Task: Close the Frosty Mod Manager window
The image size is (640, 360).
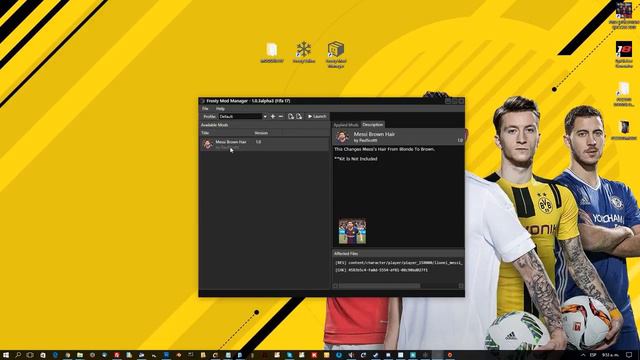Action: point(461,101)
